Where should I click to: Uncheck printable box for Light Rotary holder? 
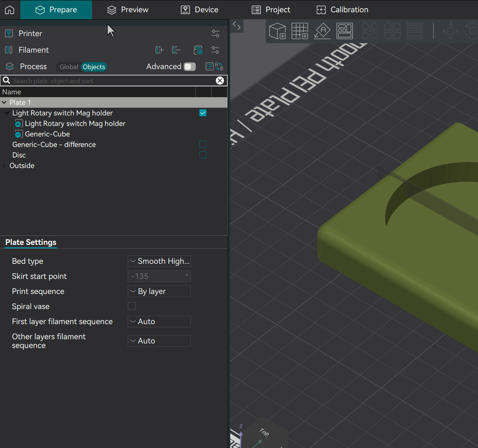pyautogui.click(x=203, y=113)
